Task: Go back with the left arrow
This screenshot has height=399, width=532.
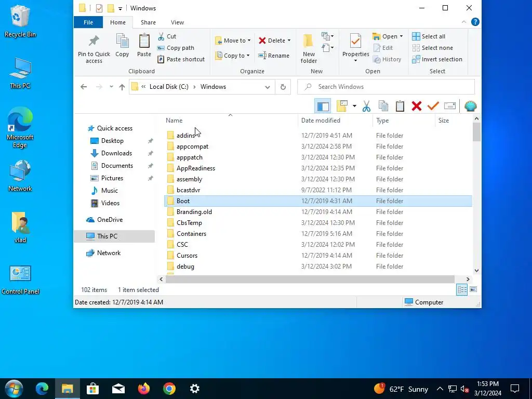Action: point(84,87)
